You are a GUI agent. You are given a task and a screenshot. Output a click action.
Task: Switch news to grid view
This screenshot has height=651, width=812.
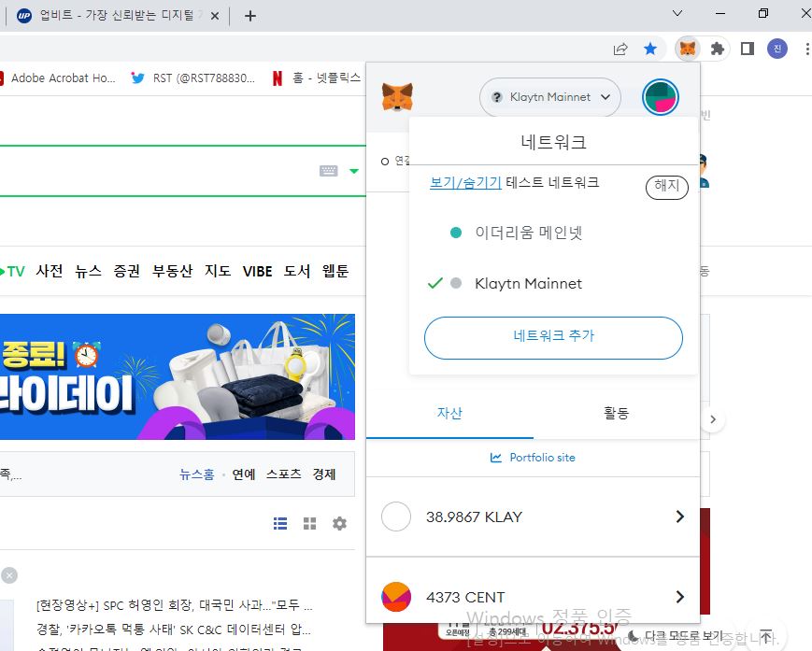[310, 524]
